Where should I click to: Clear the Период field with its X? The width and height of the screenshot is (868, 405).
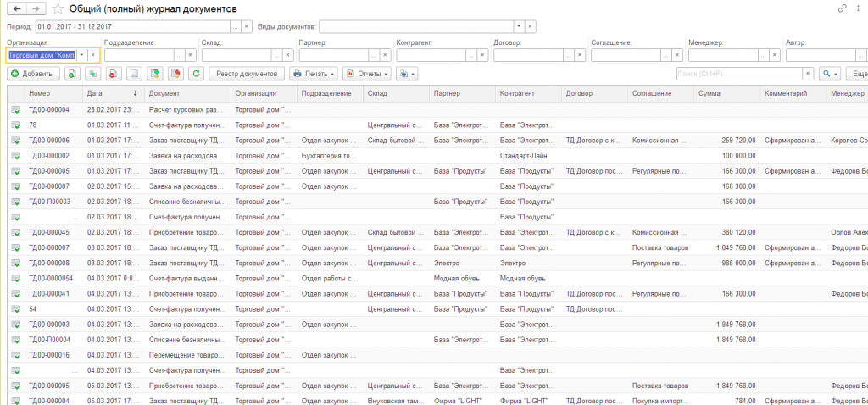click(x=247, y=26)
